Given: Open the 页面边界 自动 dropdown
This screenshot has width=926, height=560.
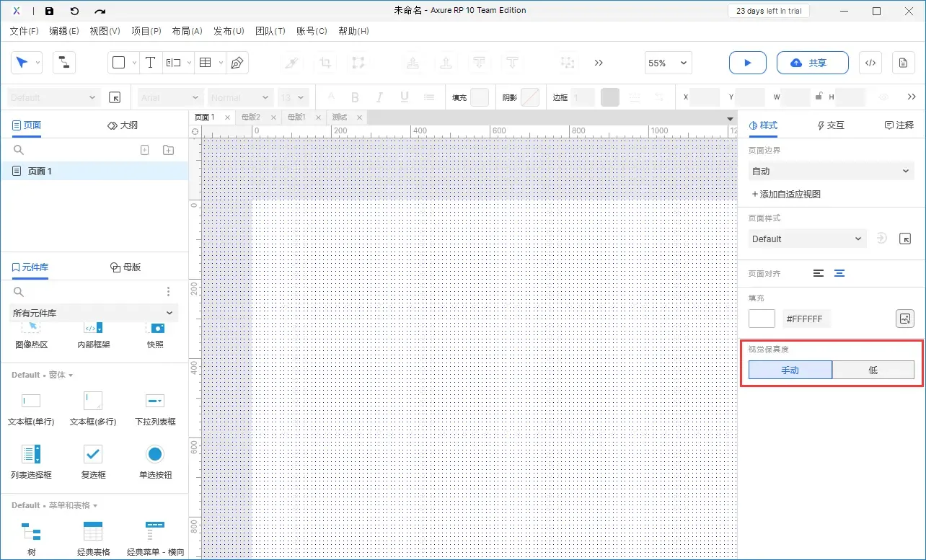Looking at the screenshot, I should pyautogui.click(x=831, y=171).
